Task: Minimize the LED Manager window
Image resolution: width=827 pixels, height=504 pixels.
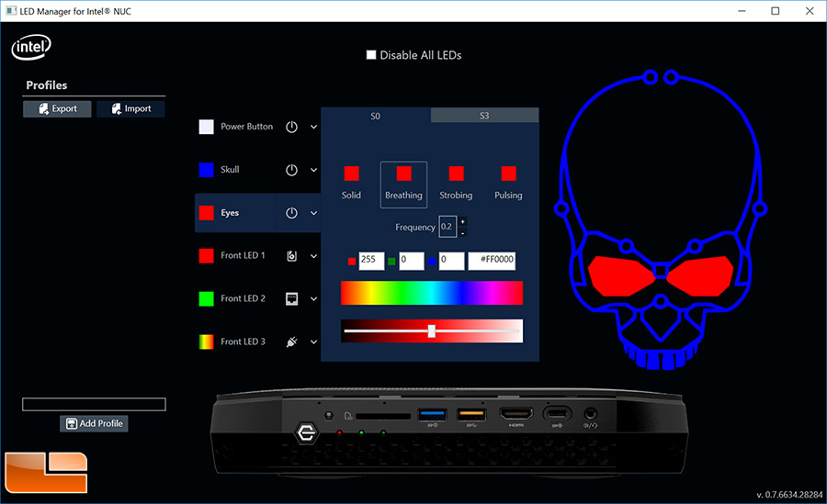Action: (x=742, y=11)
